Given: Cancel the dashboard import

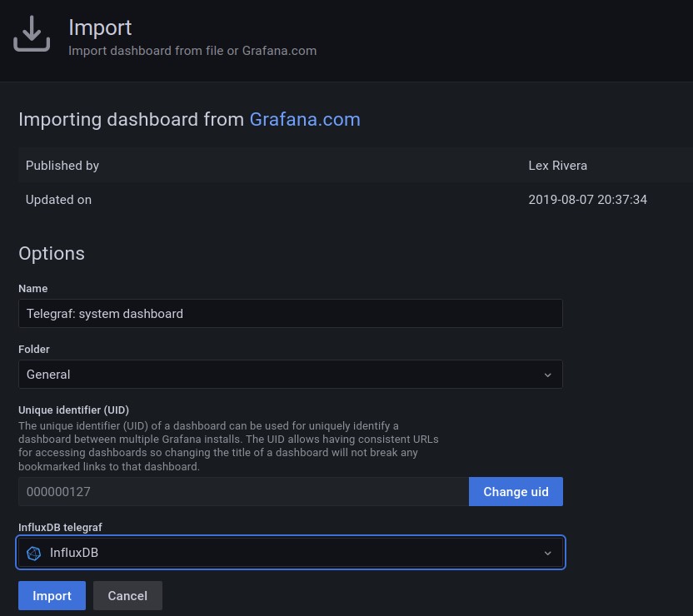Looking at the screenshot, I should [127, 596].
